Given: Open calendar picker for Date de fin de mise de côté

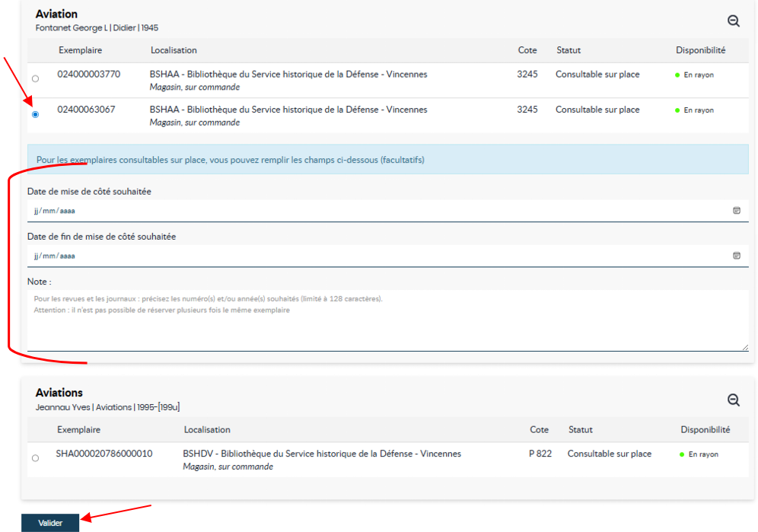Looking at the screenshot, I should click(x=736, y=256).
